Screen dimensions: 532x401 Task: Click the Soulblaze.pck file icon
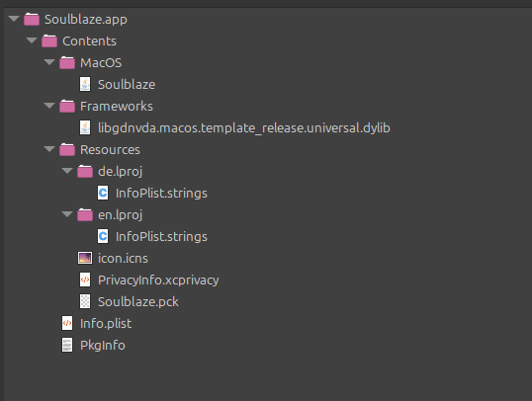pyautogui.click(x=85, y=301)
